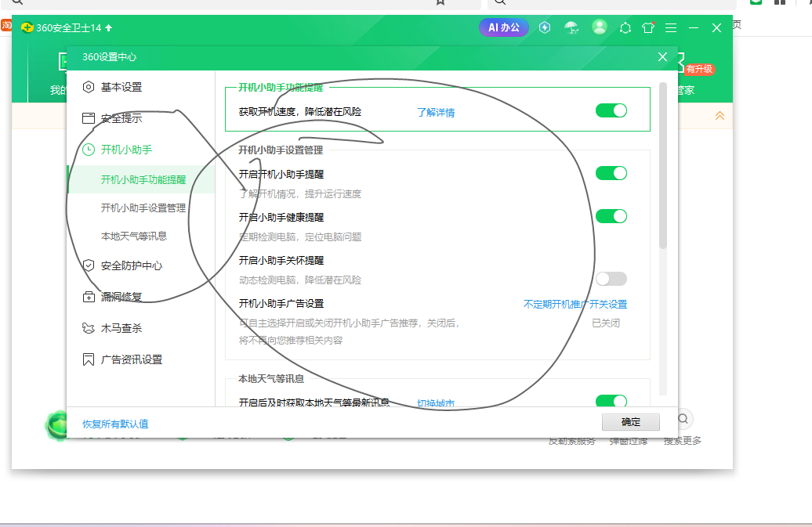The width and height of the screenshot is (812, 527).
Task: Click the bookmark icon beside 广告资讯设置
Action: [89, 359]
